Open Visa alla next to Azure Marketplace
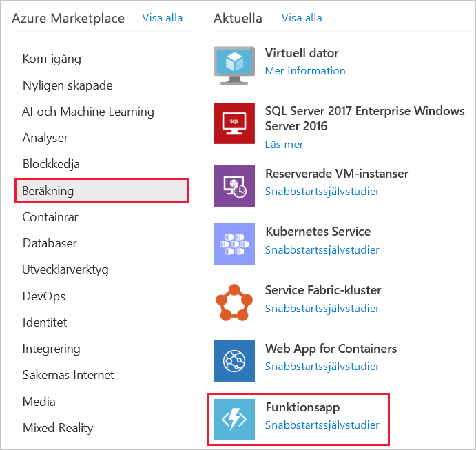The height and width of the screenshot is (450, 476). tap(163, 18)
